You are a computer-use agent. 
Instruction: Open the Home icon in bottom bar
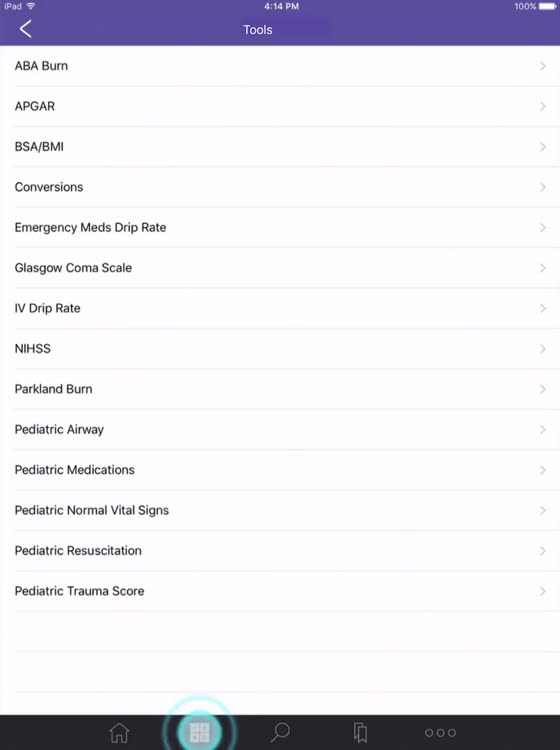(119, 732)
